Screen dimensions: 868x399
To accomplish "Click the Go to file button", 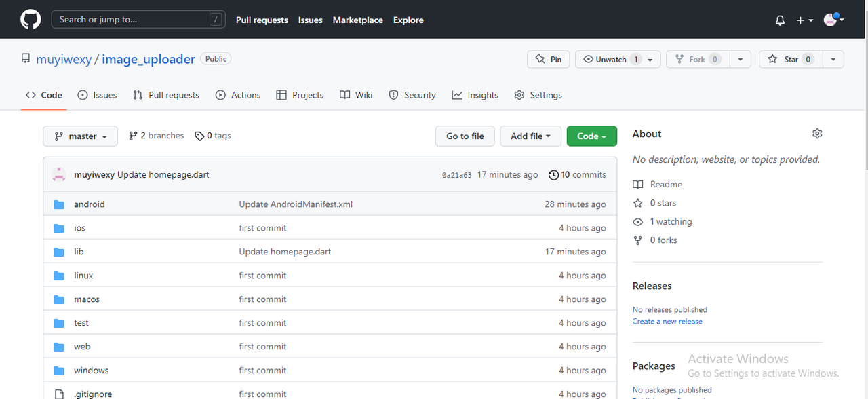I will click(x=465, y=136).
